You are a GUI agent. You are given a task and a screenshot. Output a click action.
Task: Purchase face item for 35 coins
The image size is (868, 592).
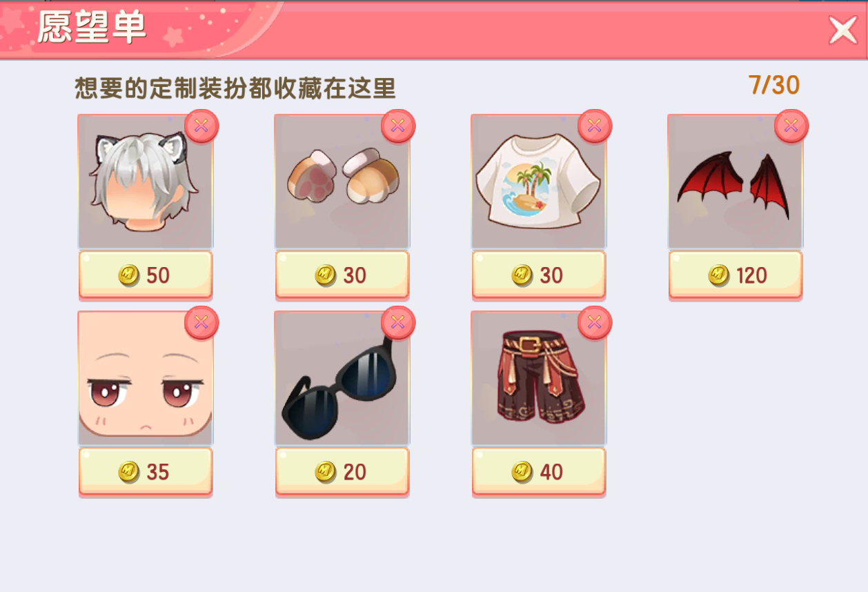pyautogui.click(x=146, y=472)
